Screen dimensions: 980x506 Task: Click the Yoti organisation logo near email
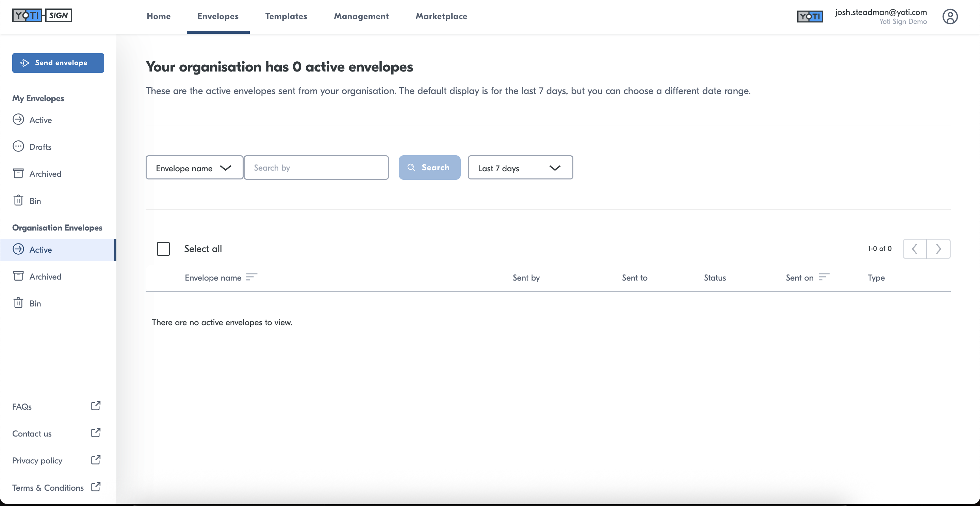[810, 16]
